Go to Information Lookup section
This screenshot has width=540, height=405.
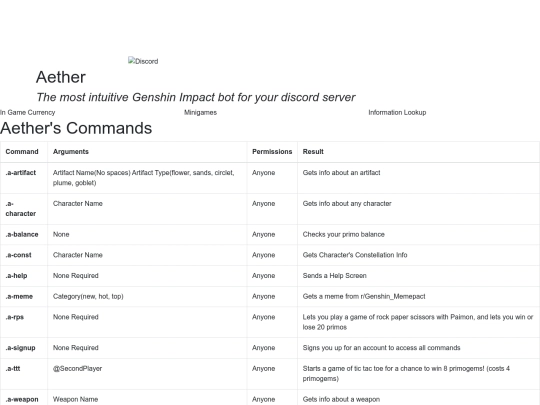[x=397, y=112]
